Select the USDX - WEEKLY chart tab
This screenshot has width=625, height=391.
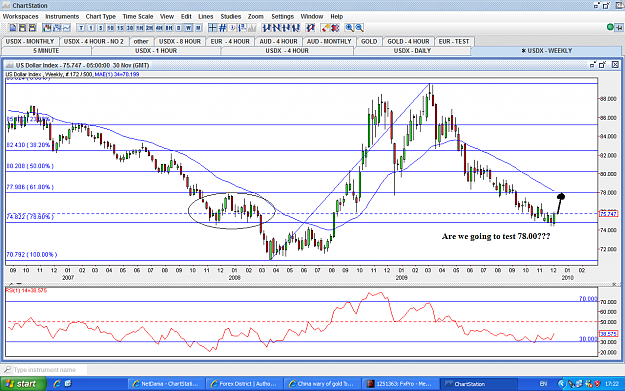546,51
